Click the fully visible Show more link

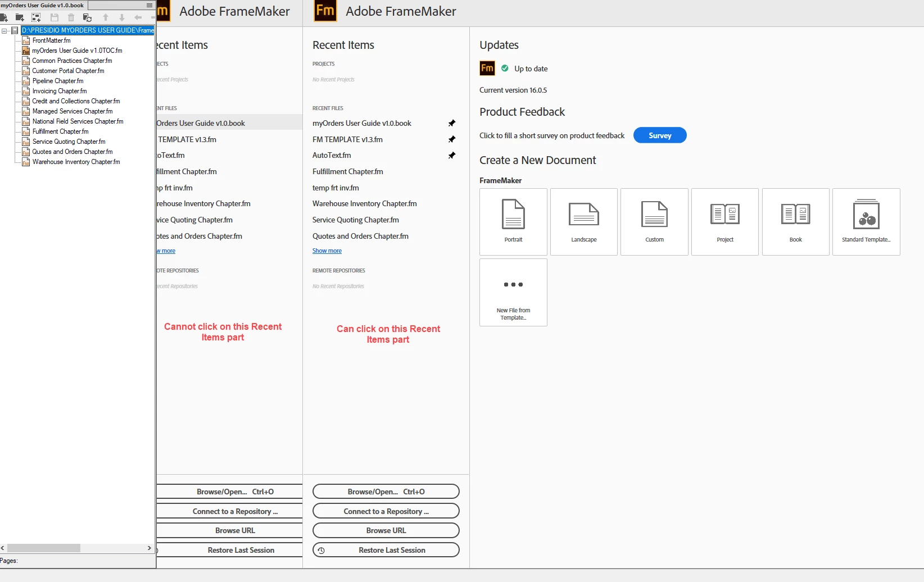point(327,251)
